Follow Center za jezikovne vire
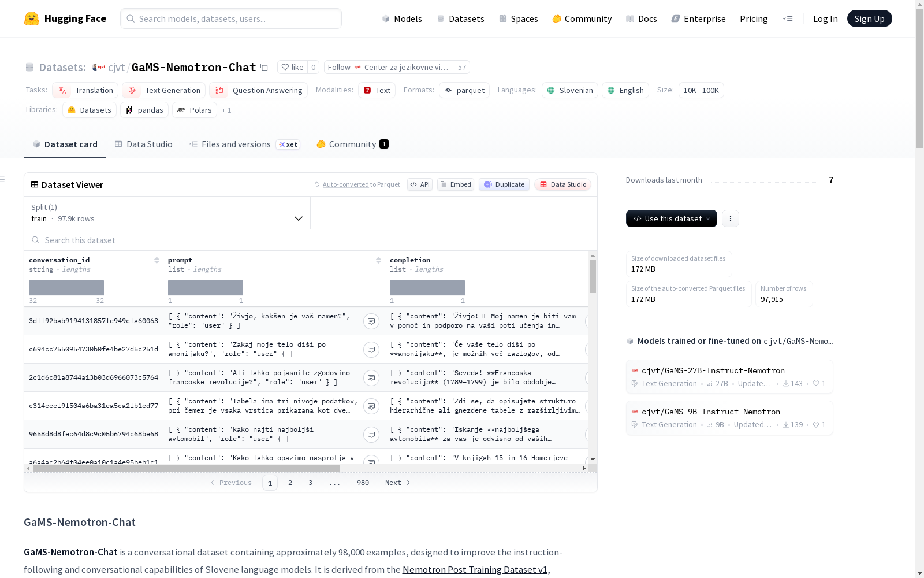Viewport: 924px width, 578px height. [x=389, y=67]
